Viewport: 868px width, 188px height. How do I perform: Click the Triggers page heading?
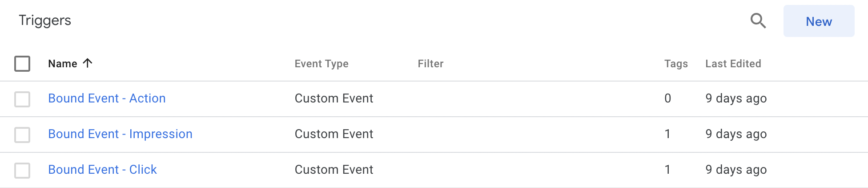(45, 20)
